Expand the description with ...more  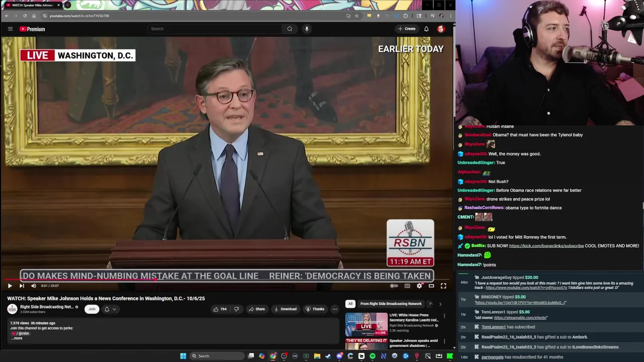point(18,338)
